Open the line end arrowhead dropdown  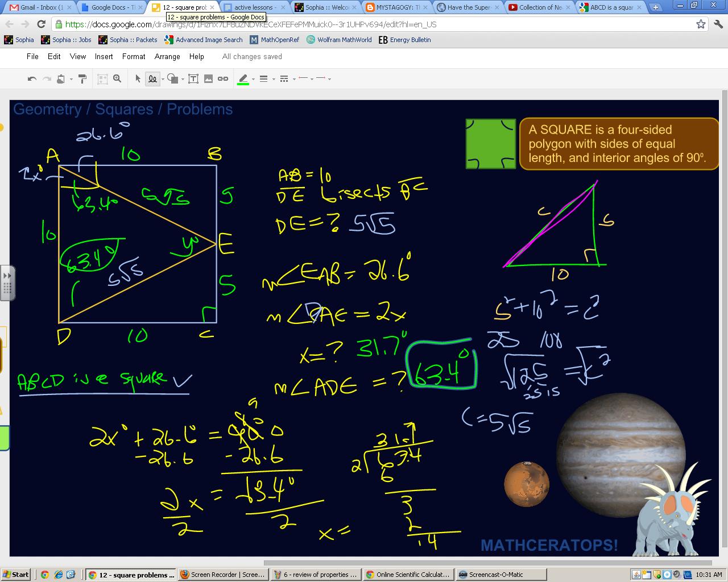(323, 79)
